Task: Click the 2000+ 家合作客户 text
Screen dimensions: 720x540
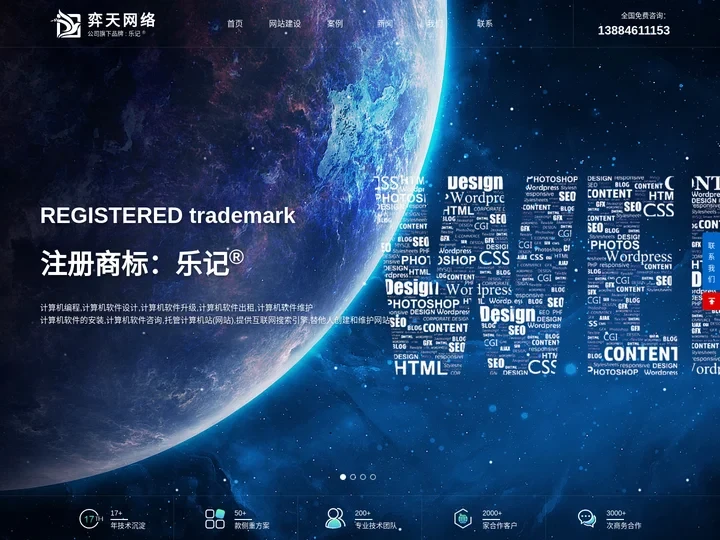Action: (x=500, y=519)
